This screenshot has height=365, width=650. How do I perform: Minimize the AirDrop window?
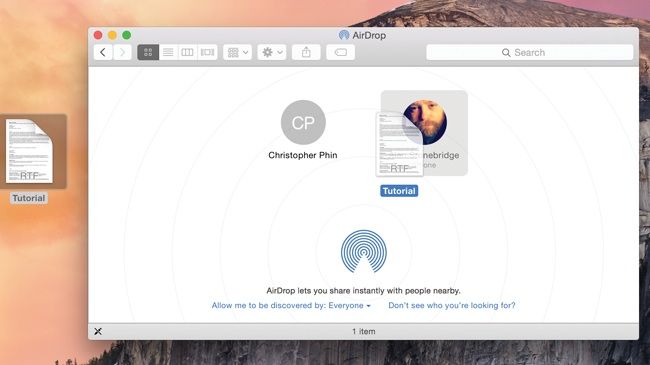tap(112, 35)
